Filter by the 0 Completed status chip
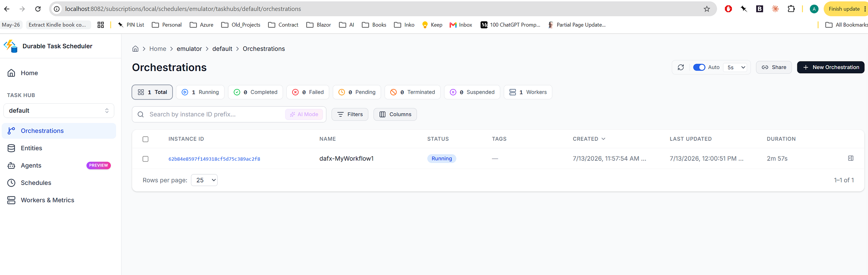868x275 pixels. point(255,92)
